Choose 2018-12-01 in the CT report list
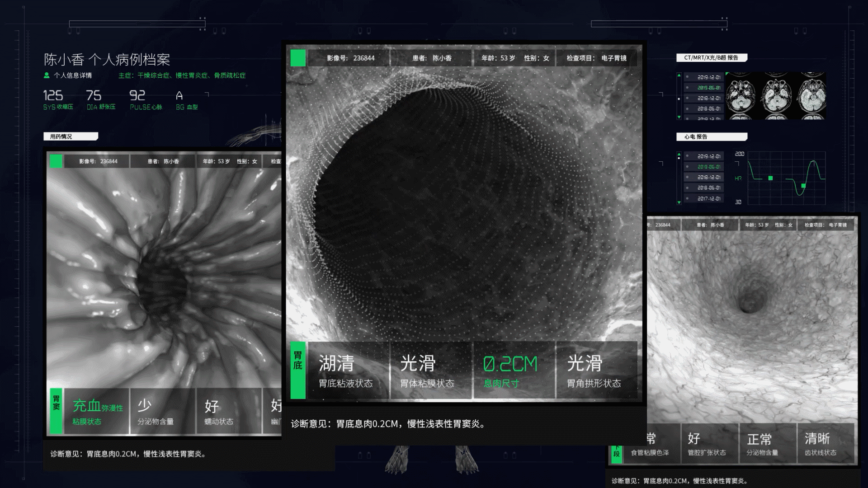The width and height of the screenshot is (868, 488). (704, 98)
